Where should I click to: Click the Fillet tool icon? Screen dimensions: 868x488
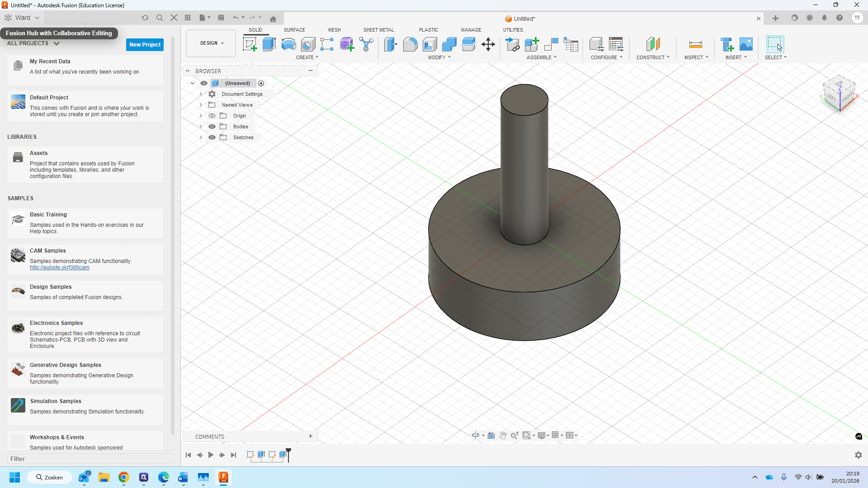pyautogui.click(x=410, y=44)
